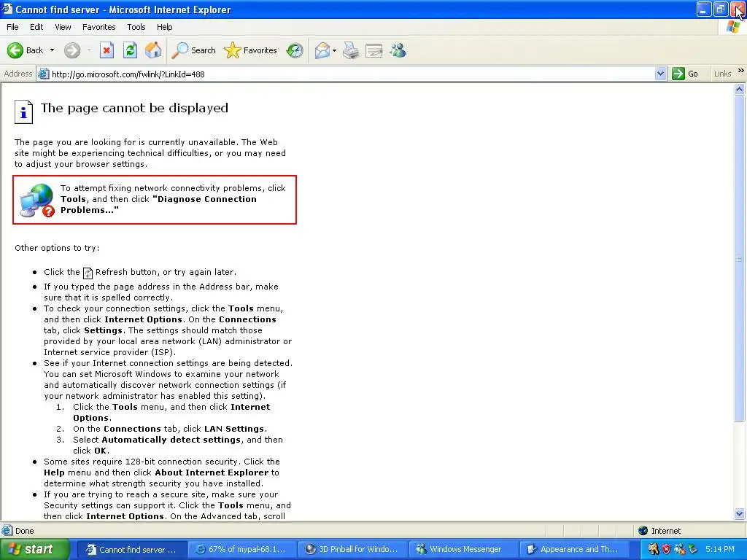747x560 pixels.
Task: Click the page icon in Address bar
Action: point(44,74)
